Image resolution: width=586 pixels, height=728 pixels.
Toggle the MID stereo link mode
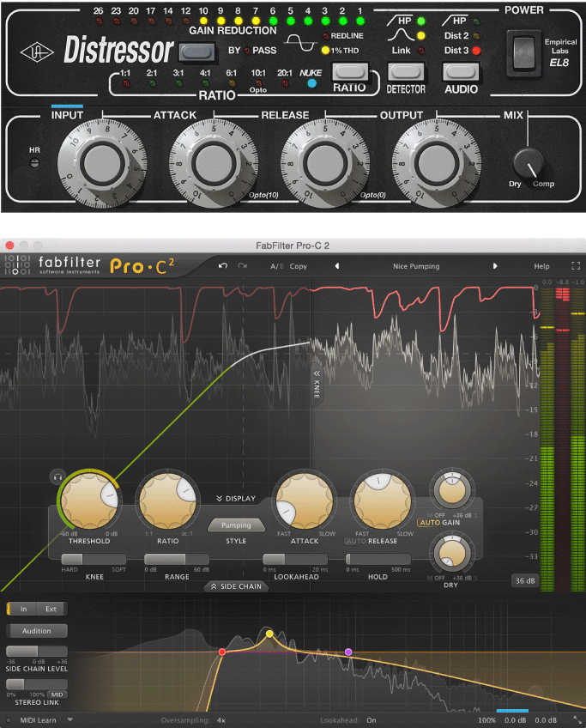point(57,695)
